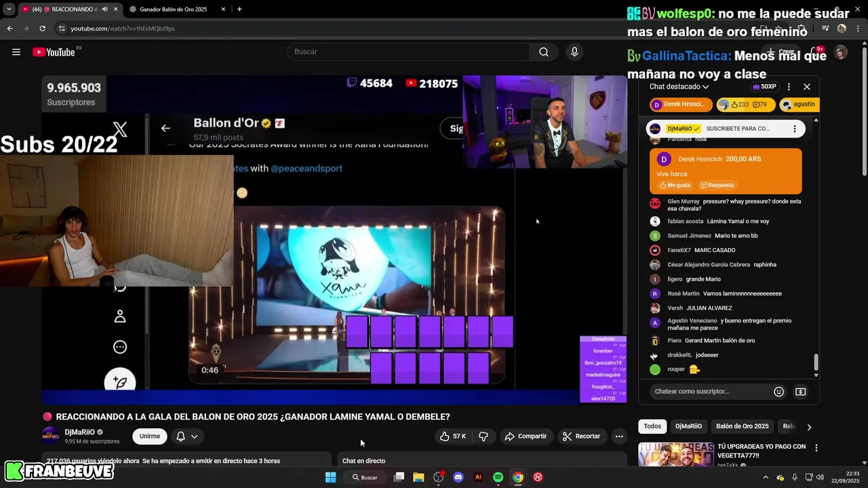The image size is (868, 488).
Task: Click the YouTube search box Buscar
Action: click(x=410, y=52)
